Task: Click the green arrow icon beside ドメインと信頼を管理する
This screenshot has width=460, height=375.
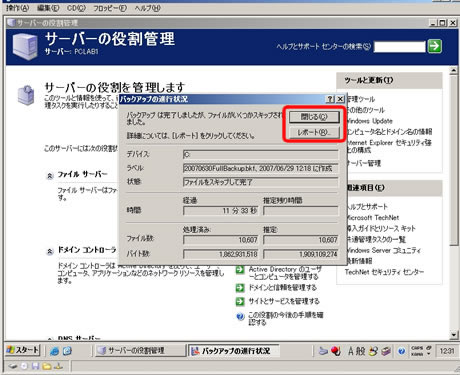Action: click(240, 287)
